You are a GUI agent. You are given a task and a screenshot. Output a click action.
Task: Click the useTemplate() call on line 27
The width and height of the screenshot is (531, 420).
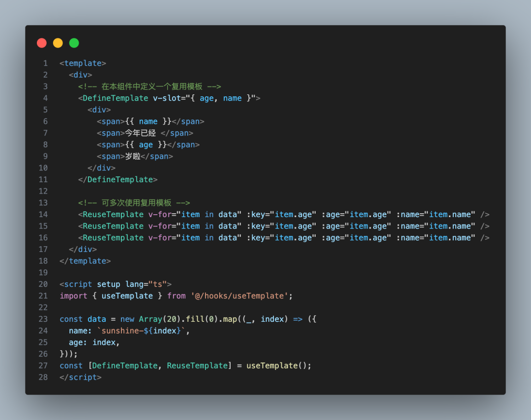tap(278, 365)
